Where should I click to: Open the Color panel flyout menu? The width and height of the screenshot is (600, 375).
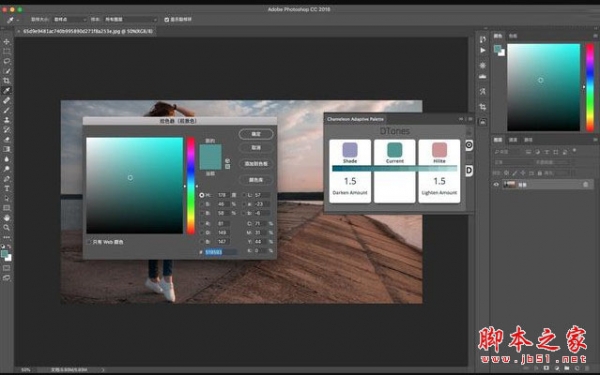pos(595,36)
